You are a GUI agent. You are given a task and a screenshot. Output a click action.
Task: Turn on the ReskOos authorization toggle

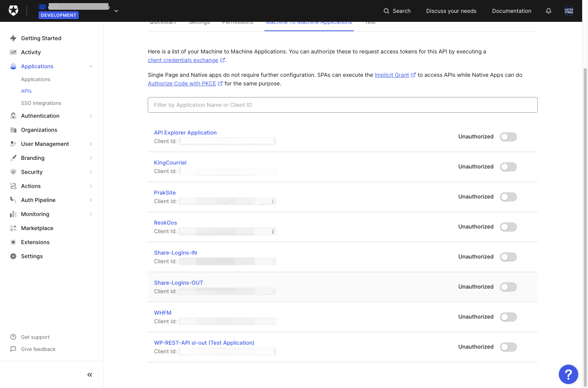(x=508, y=227)
